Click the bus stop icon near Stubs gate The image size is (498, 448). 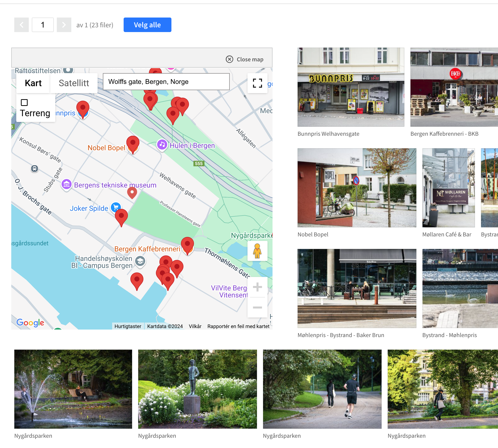pos(35,169)
